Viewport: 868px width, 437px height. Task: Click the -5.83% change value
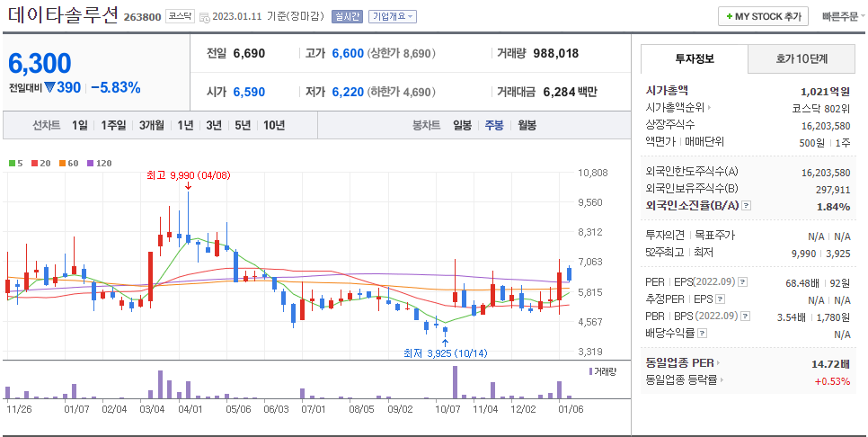coord(116,87)
